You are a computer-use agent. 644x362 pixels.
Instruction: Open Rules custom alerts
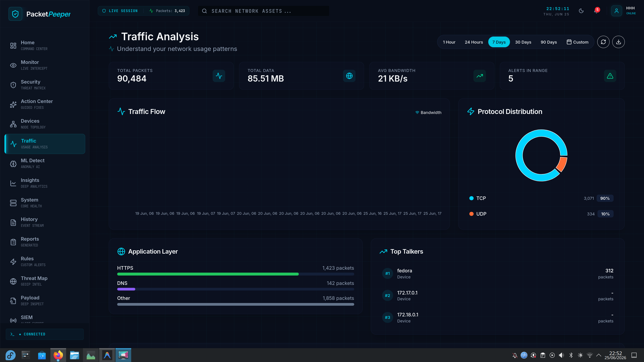[45, 261]
